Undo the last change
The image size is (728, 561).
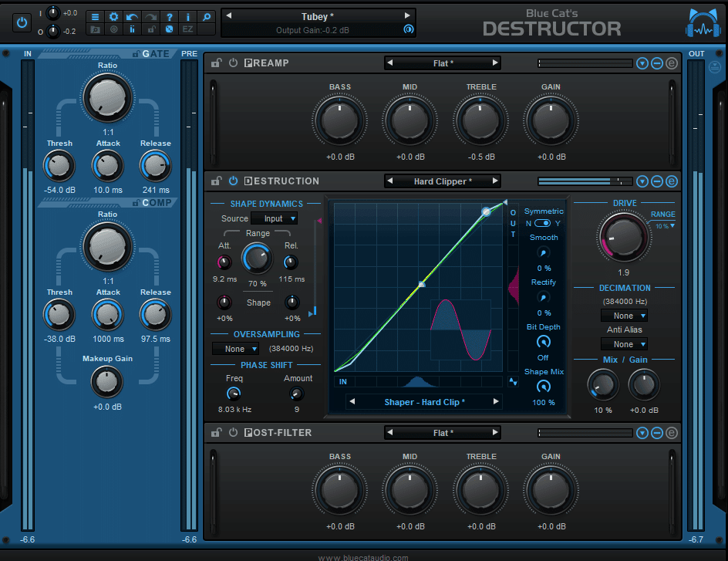(131, 17)
